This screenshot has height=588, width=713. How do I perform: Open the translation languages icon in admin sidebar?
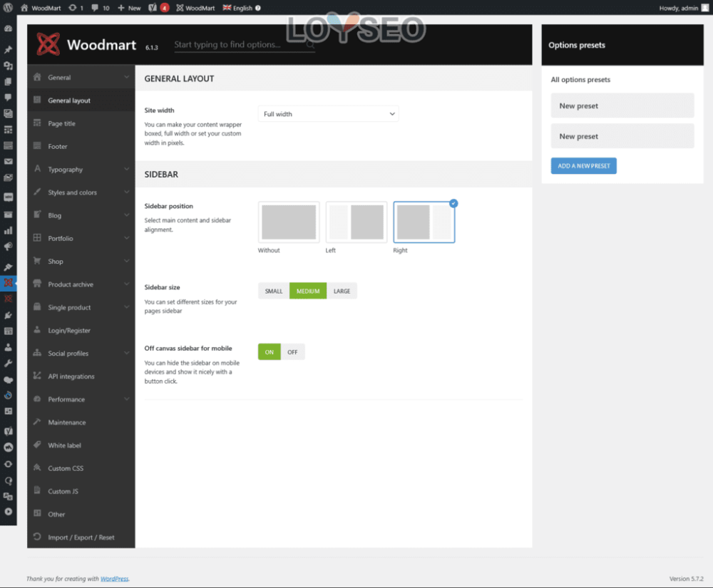pyautogui.click(x=8, y=496)
